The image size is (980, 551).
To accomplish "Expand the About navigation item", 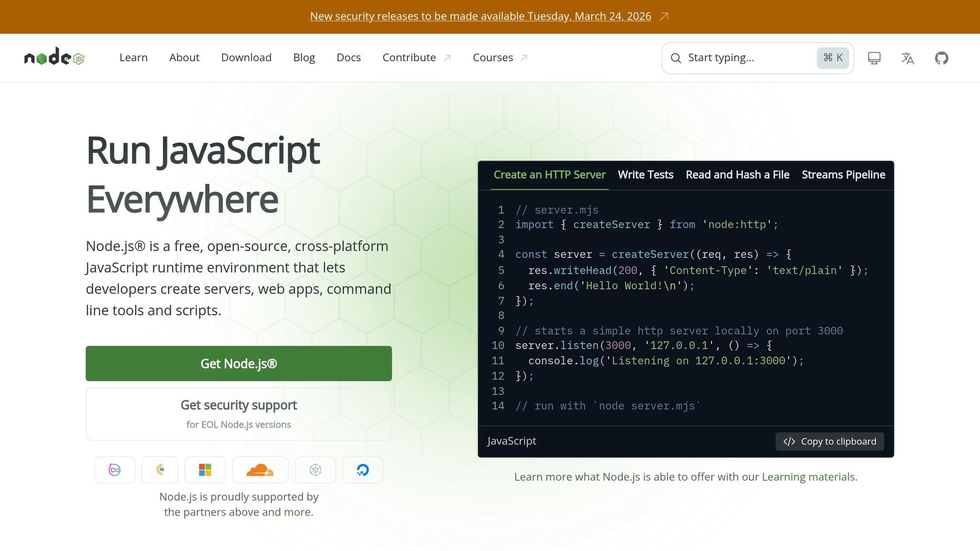I will tap(184, 57).
